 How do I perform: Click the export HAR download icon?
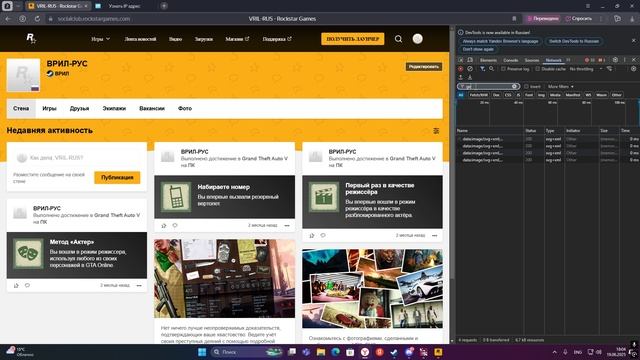pyautogui.click(x=470, y=77)
